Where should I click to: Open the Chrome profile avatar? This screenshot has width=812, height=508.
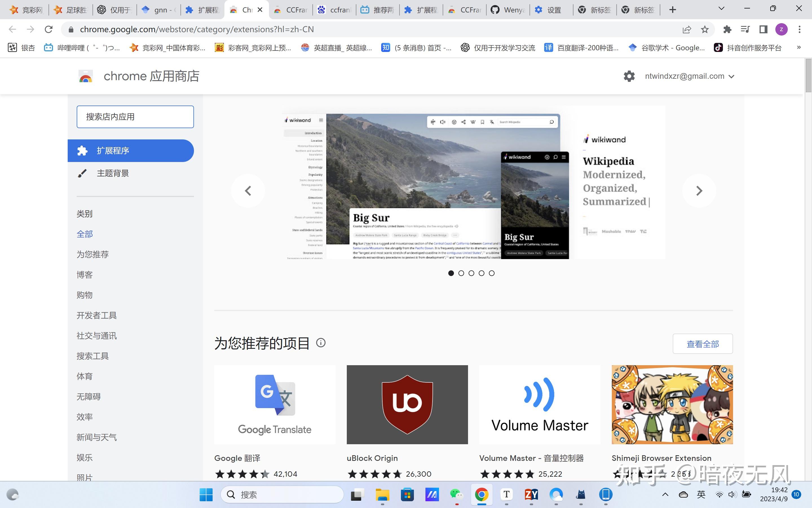[x=782, y=30]
